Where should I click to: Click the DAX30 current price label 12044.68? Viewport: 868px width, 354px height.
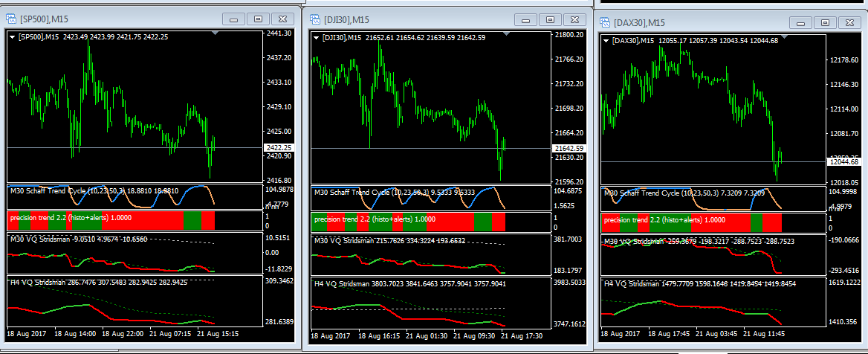pos(846,162)
